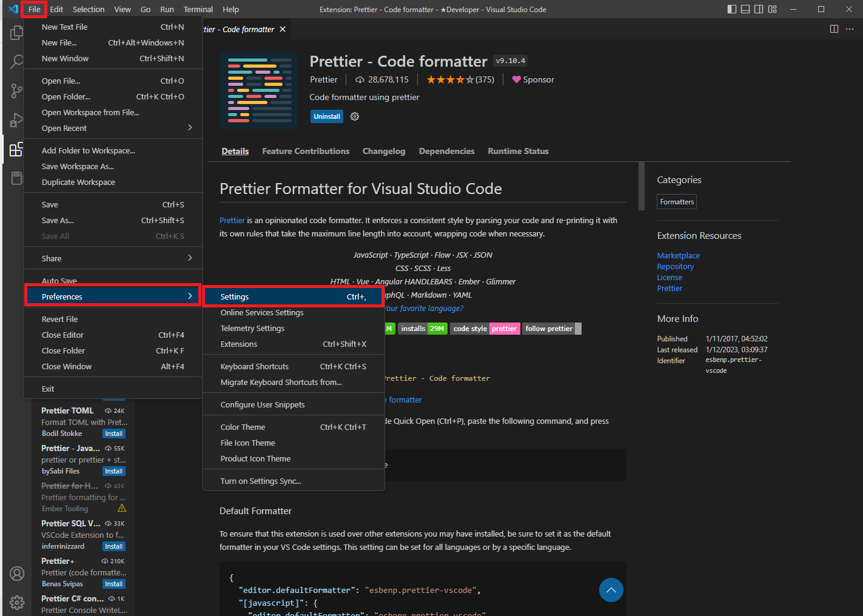863x616 pixels.
Task: Open the Selection menu
Action: 89,9
